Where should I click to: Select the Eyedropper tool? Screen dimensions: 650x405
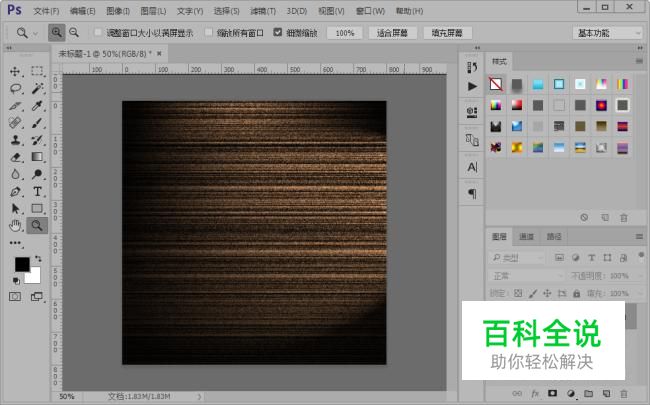click(x=37, y=106)
